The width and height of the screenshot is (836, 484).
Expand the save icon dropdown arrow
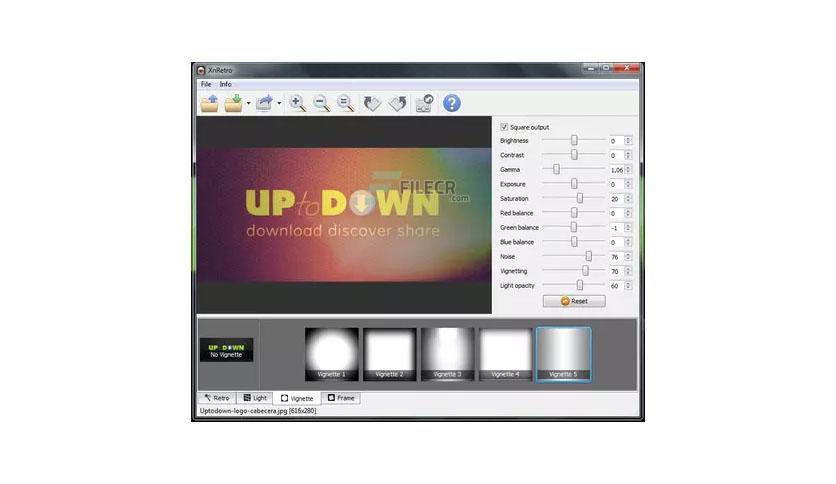[x=248, y=103]
